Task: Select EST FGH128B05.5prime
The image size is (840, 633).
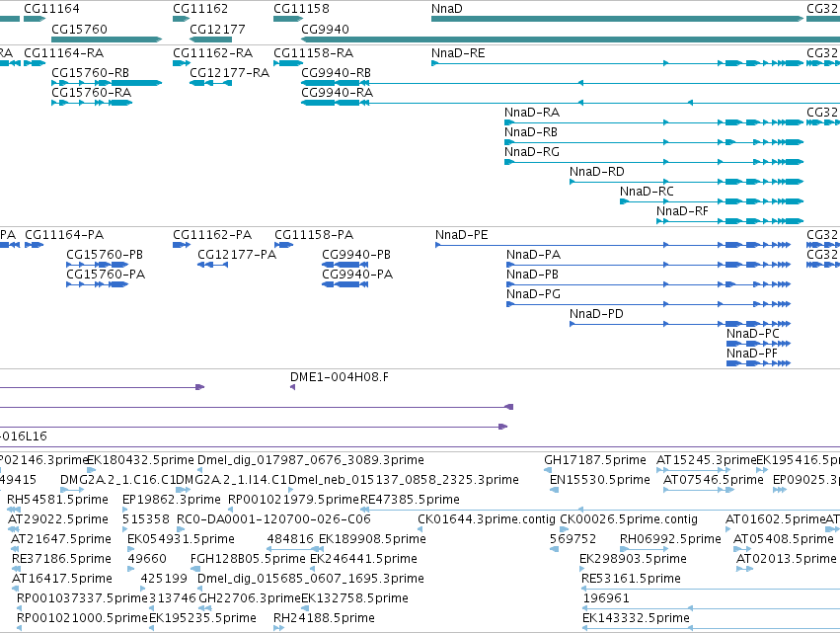Action: point(248,560)
